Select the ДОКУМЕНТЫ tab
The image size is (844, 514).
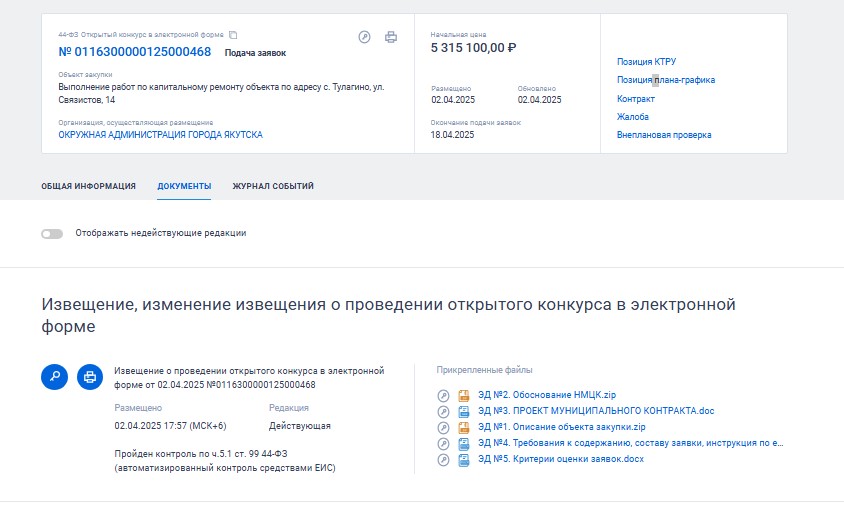coord(184,186)
